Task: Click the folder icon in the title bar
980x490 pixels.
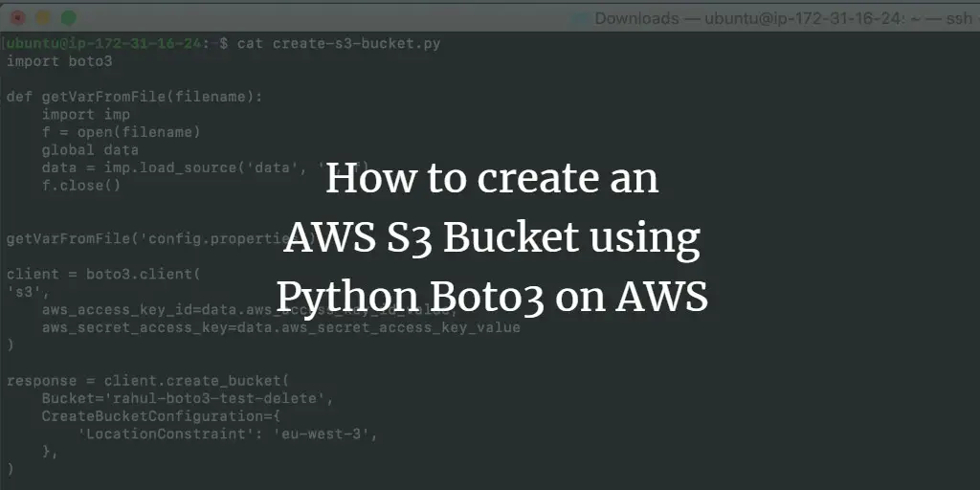Action: click(x=581, y=19)
